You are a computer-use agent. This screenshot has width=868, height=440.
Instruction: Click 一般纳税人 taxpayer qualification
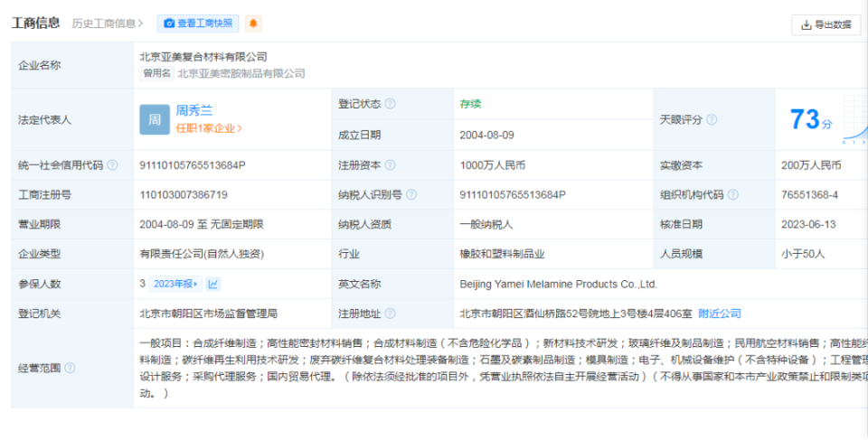[x=486, y=224]
